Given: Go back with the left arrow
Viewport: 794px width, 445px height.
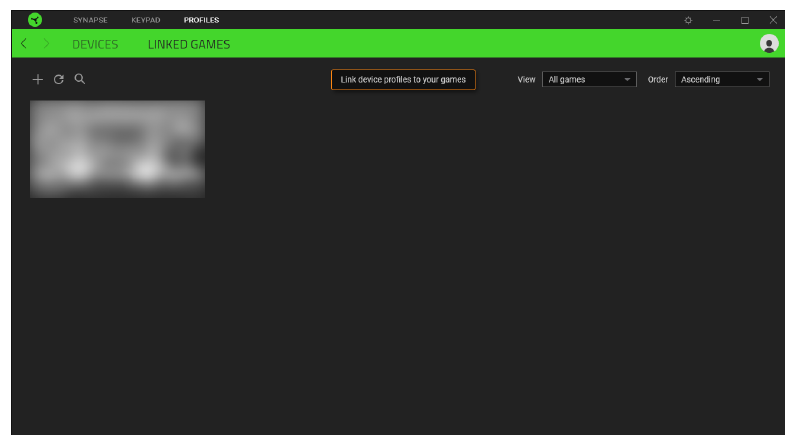Looking at the screenshot, I should point(24,44).
